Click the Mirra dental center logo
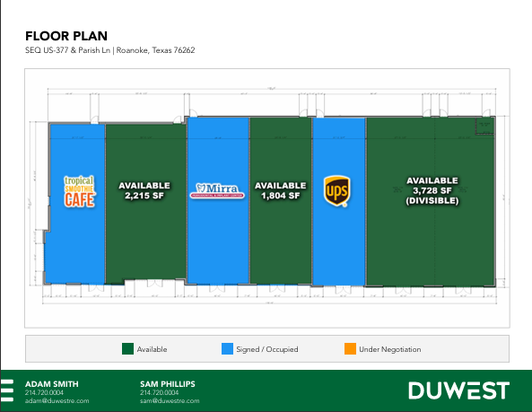This screenshot has height=412, width=532. pos(217,191)
